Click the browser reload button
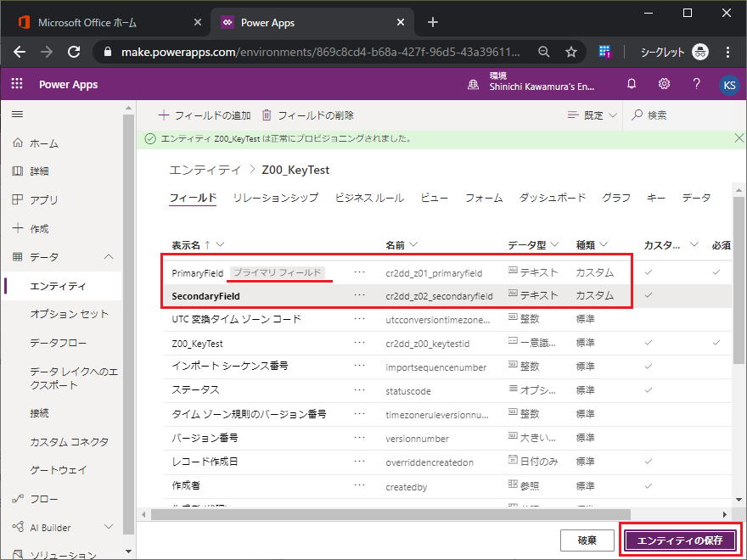The height and width of the screenshot is (560, 747). point(74,52)
